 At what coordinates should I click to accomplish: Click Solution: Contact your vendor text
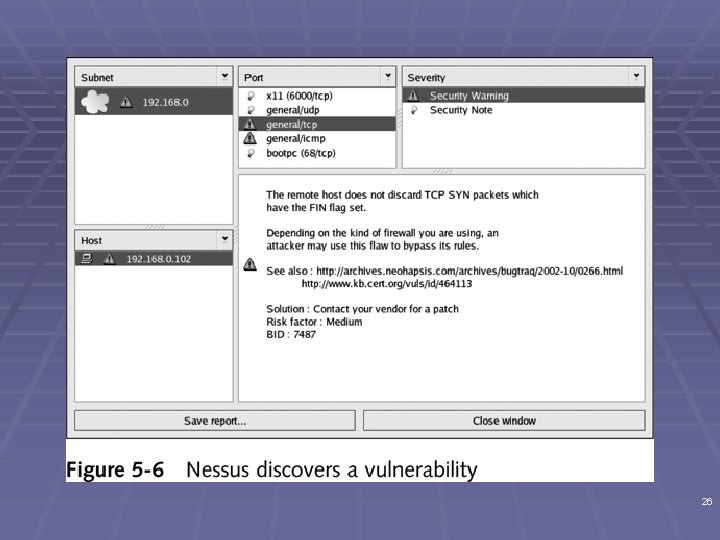pyautogui.click(x=362, y=309)
